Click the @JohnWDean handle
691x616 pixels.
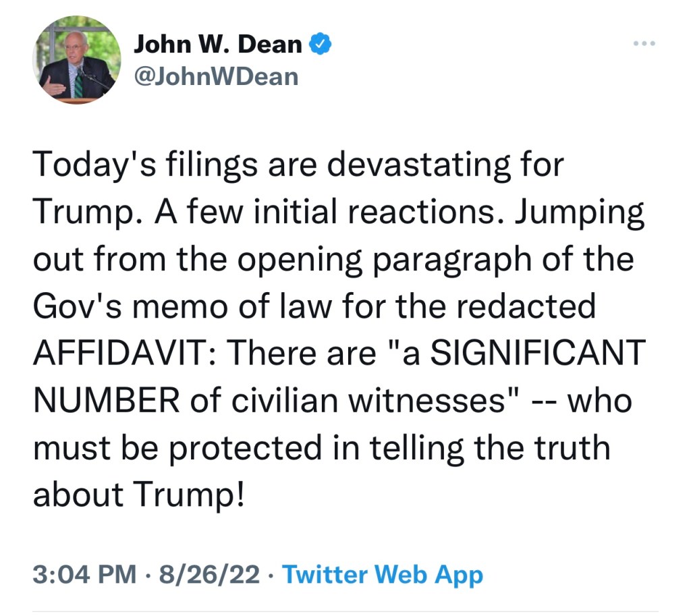(216, 76)
